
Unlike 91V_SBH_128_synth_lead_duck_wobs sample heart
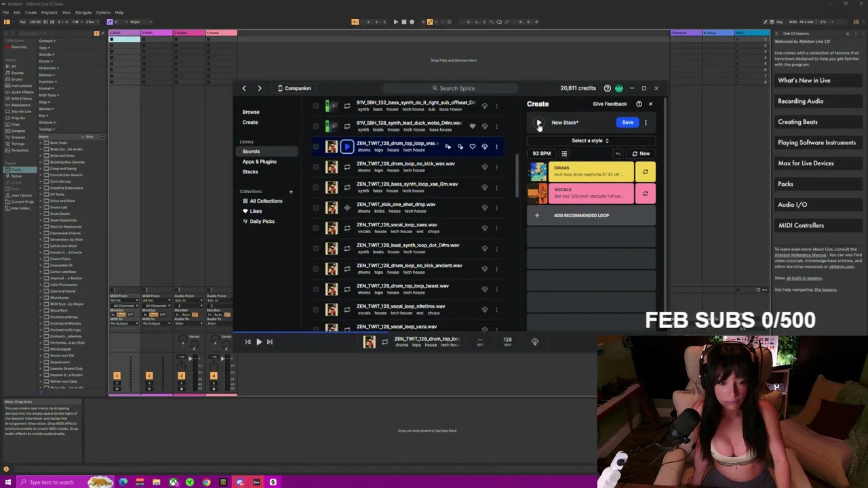[473, 127]
